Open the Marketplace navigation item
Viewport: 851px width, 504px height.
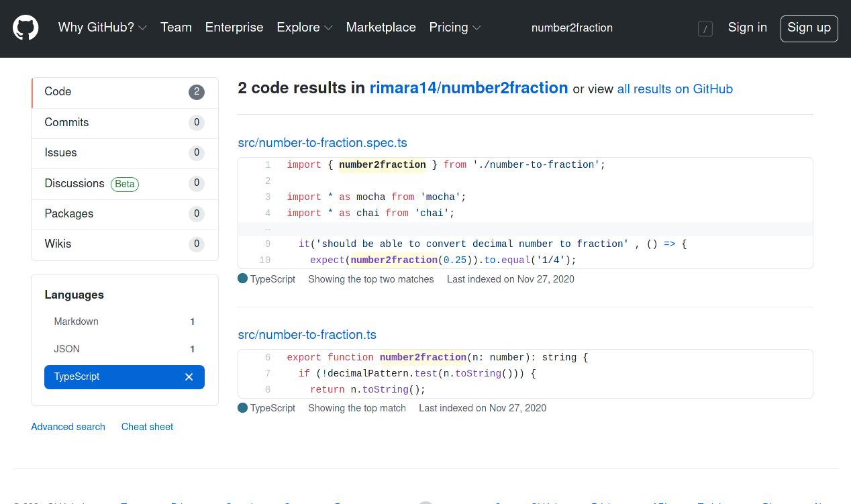click(x=381, y=28)
